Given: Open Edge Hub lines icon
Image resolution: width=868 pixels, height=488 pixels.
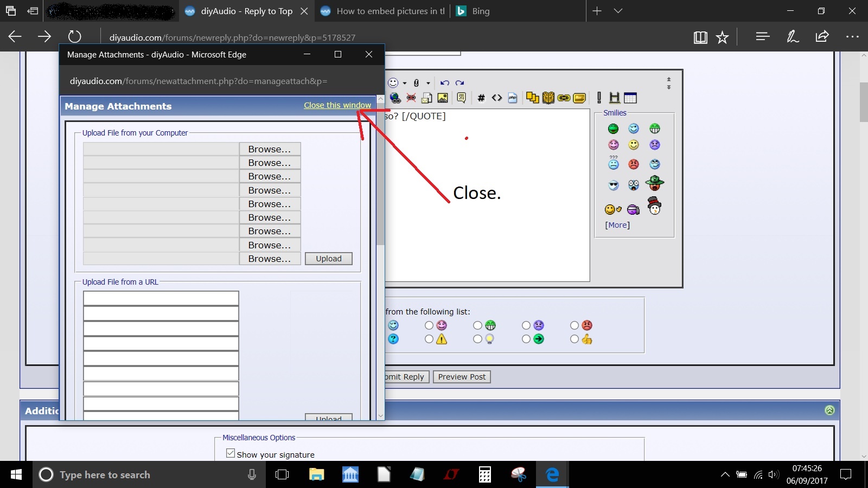Looking at the screenshot, I should pos(763,36).
